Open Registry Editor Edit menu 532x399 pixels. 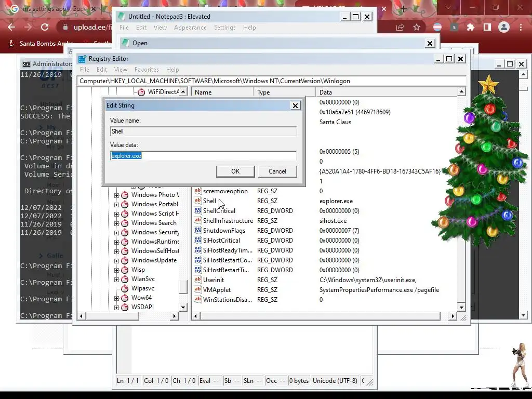click(x=102, y=70)
